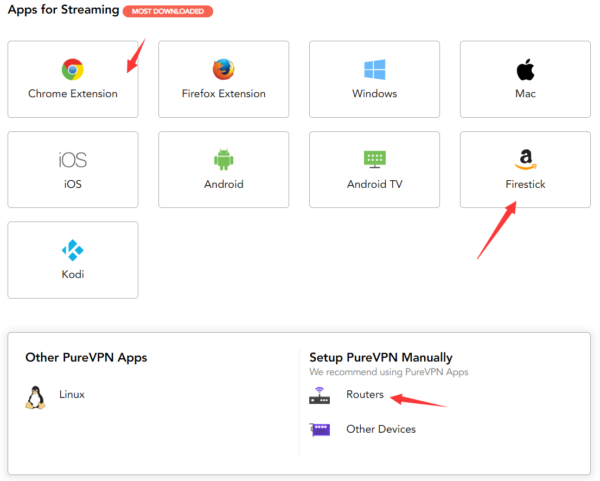The height and width of the screenshot is (481, 600).
Task: Click the Setup PureVPN Manually heading
Action: [381, 357]
